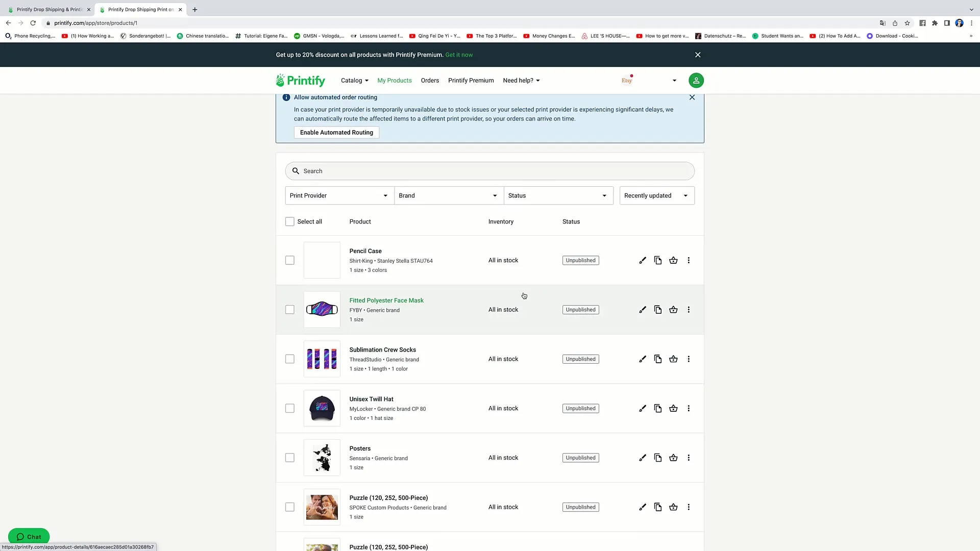Screen dimensions: 980x551
Task: Open more options for Unisex Twill Hat
Action: pyautogui.click(x=689, y=408)
